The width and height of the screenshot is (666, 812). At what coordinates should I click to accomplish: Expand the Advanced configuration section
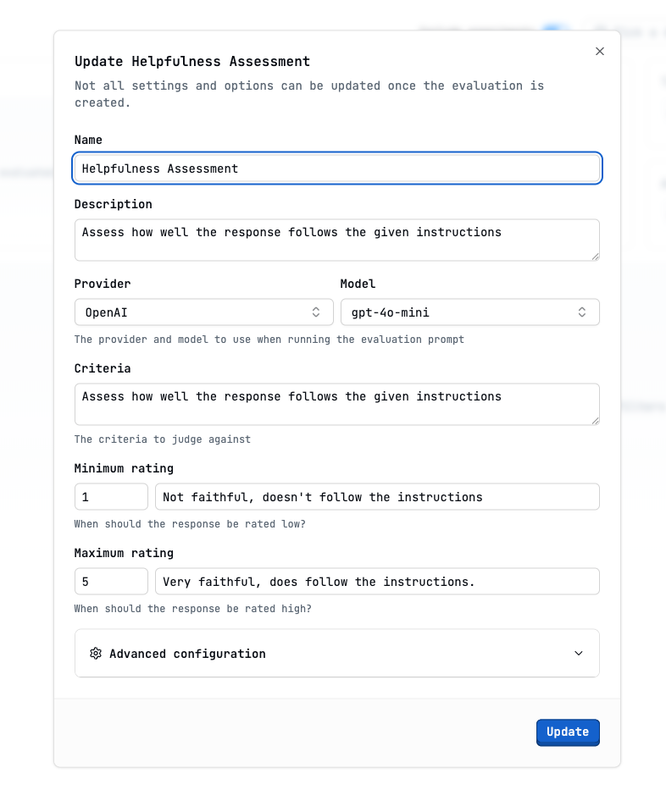[336, 653]
